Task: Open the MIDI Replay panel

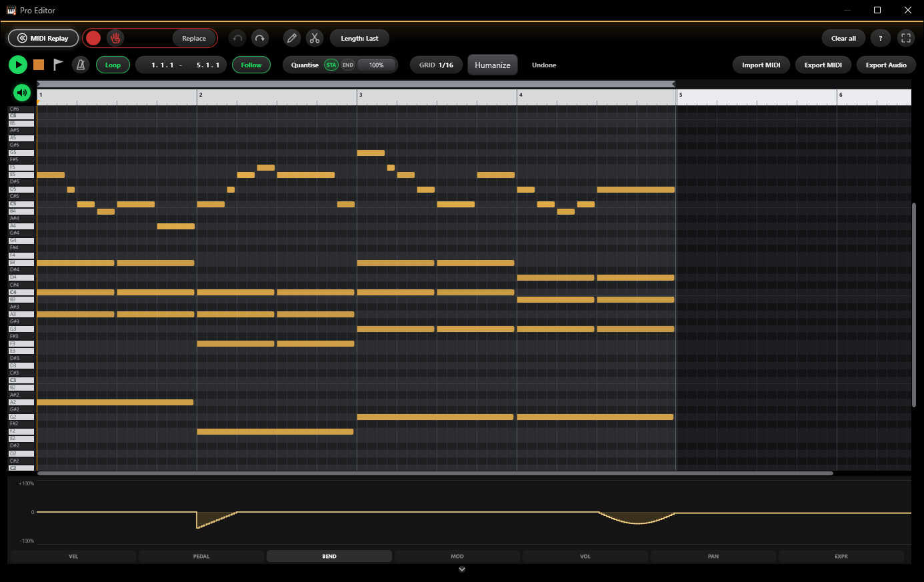Action: (x=43, y=38)
